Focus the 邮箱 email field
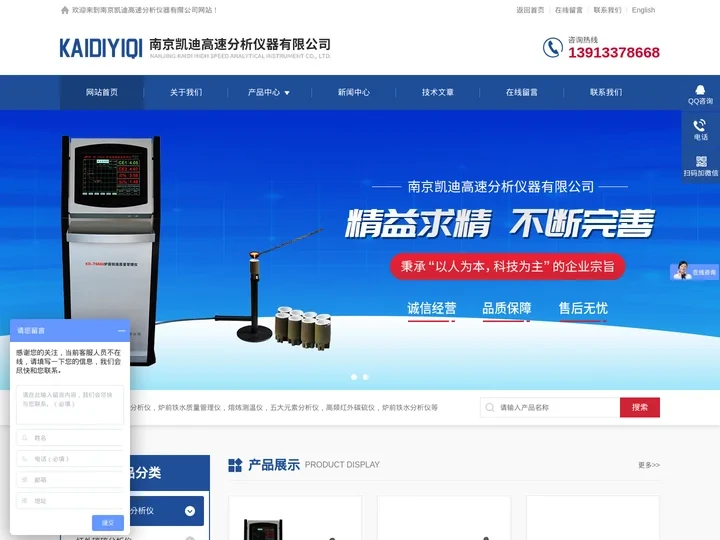 [x=70, y=480]
